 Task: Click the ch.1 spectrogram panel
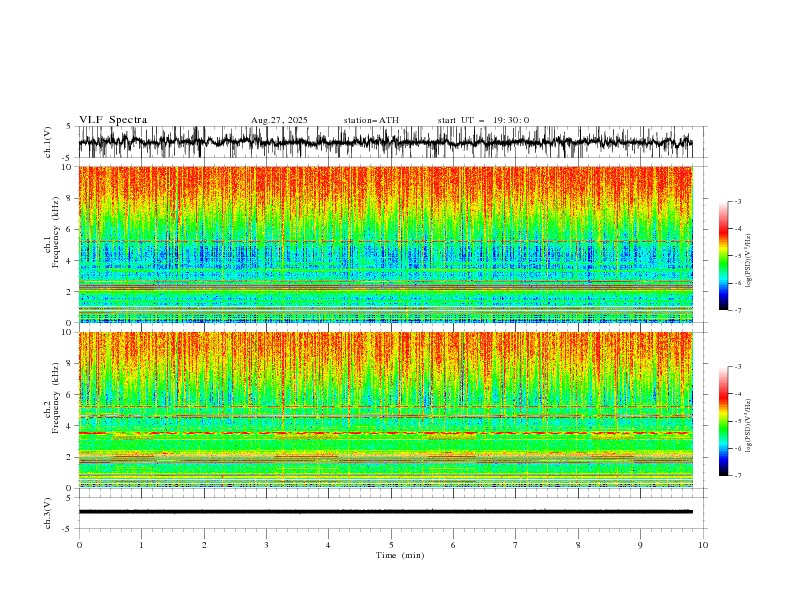coord(386,244)
